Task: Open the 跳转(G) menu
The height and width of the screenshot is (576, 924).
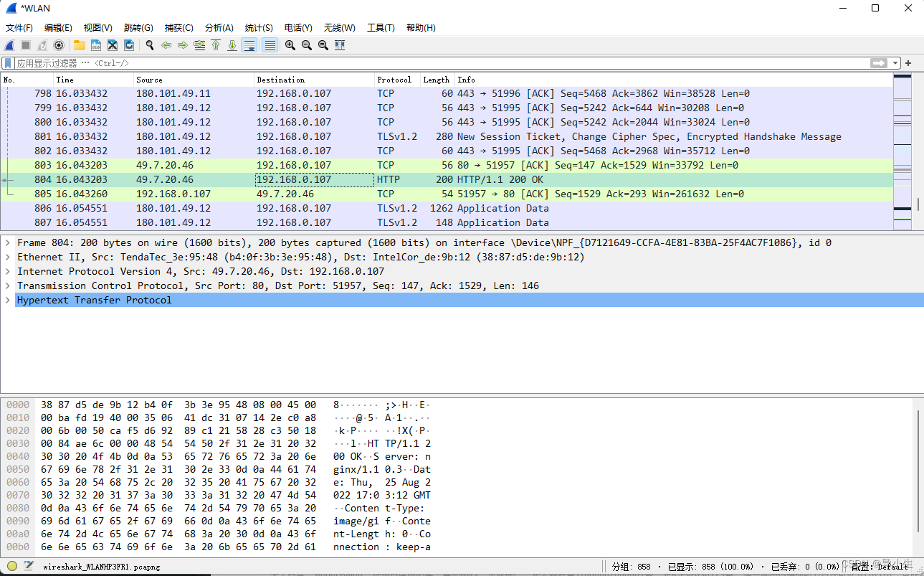Action: click(138, 28)
